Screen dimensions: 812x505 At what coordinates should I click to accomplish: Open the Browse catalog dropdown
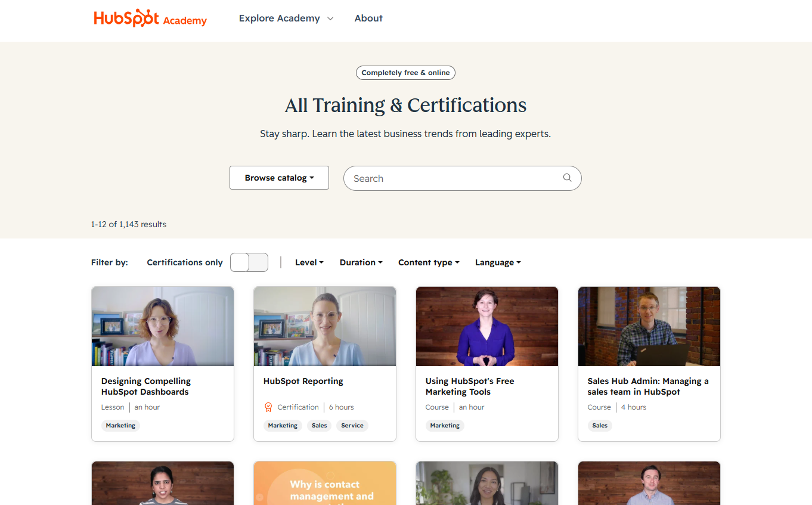click(x=279, y=178)
